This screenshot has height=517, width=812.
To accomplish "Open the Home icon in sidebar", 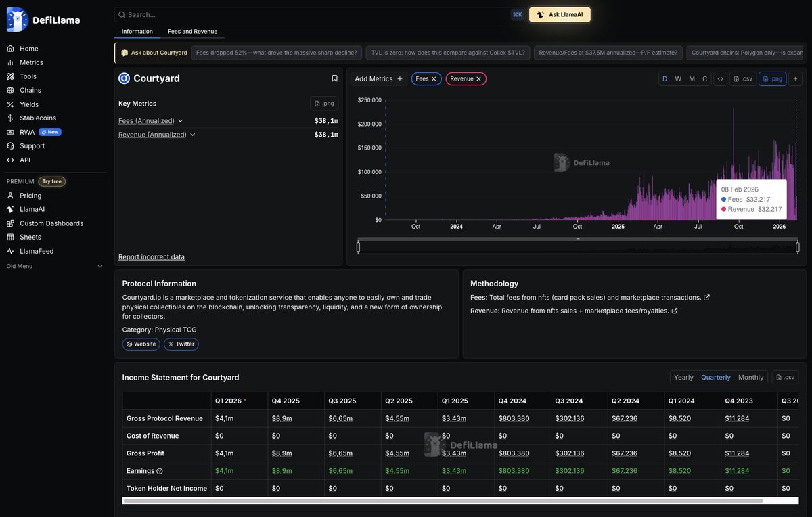I will pos(10,49).
